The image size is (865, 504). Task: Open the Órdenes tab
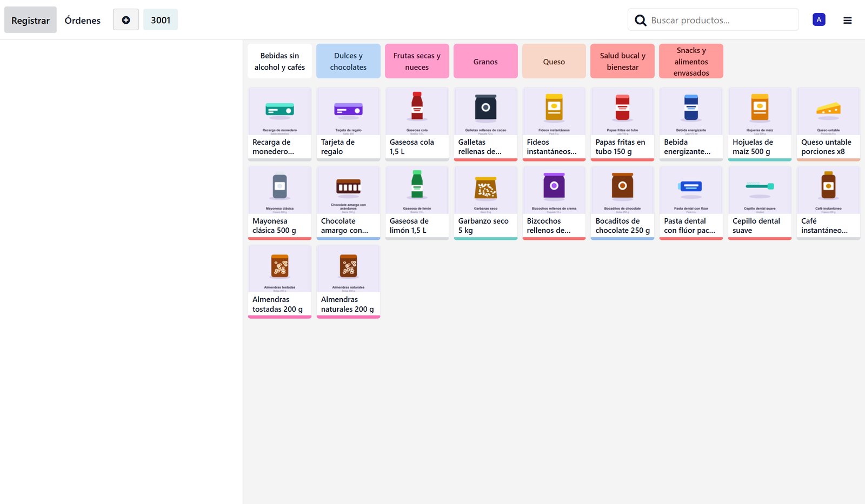(83, 20)
